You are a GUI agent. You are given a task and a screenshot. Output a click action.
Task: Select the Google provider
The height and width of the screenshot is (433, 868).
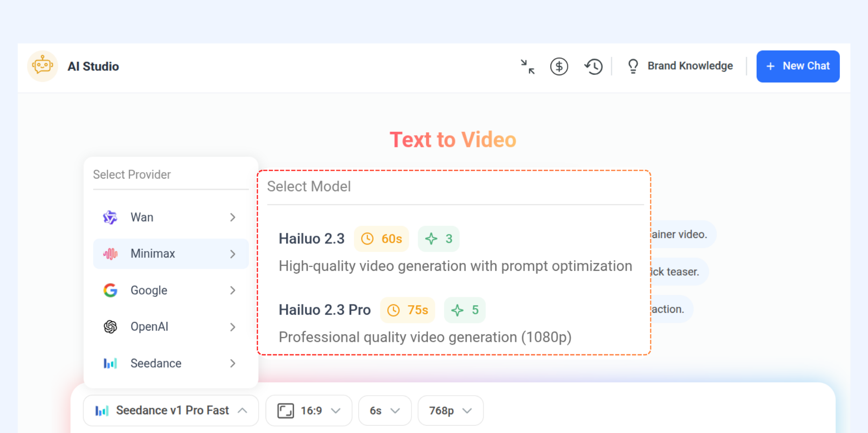[x=171, y=290]
